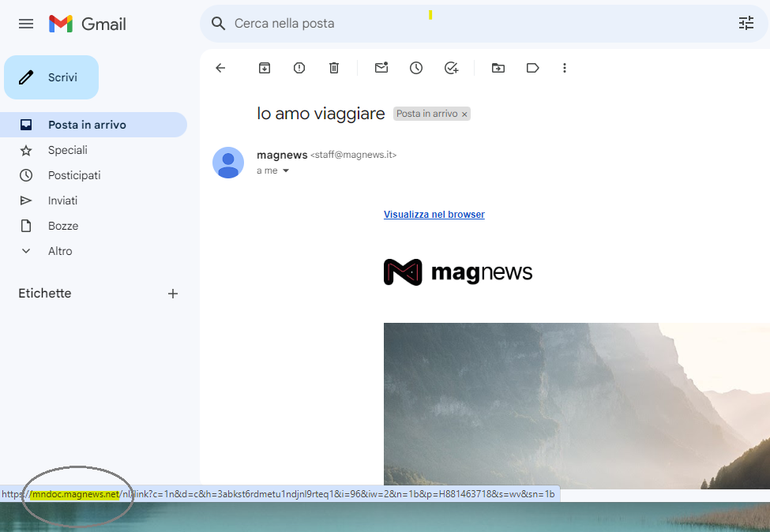
Task: Open the labels tag icon
Action: pyautogui.click(x=533, y=68)
